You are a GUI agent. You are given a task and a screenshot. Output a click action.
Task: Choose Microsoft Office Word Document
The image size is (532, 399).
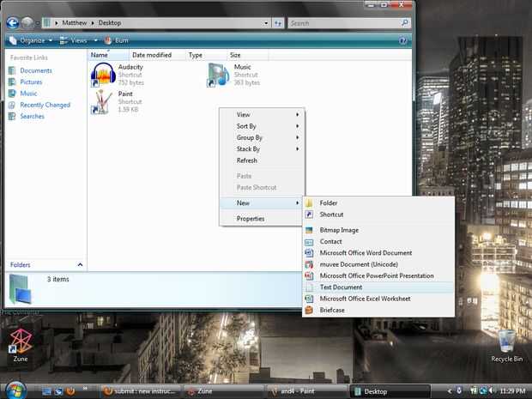378,253
